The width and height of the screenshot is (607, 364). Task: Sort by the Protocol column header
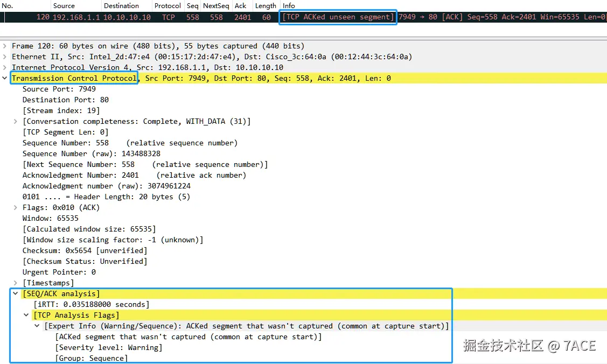[168, 6]
